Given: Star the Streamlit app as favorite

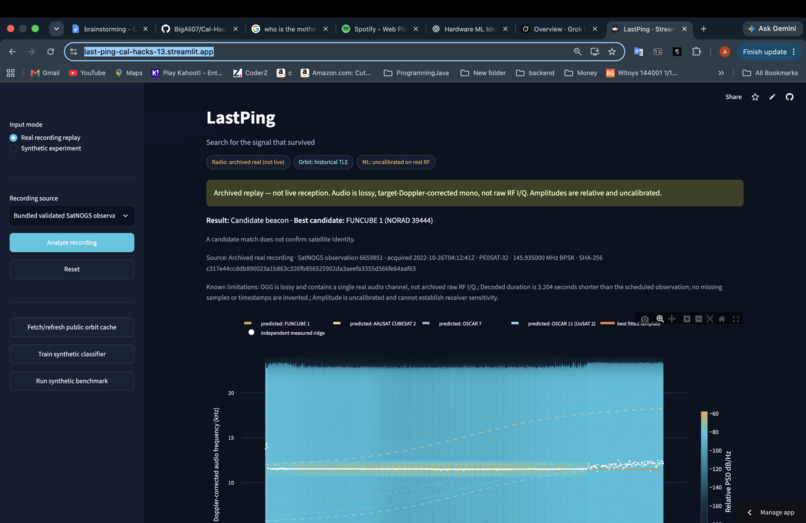Looking at the screenshot, I should click(x=755, y=97).
